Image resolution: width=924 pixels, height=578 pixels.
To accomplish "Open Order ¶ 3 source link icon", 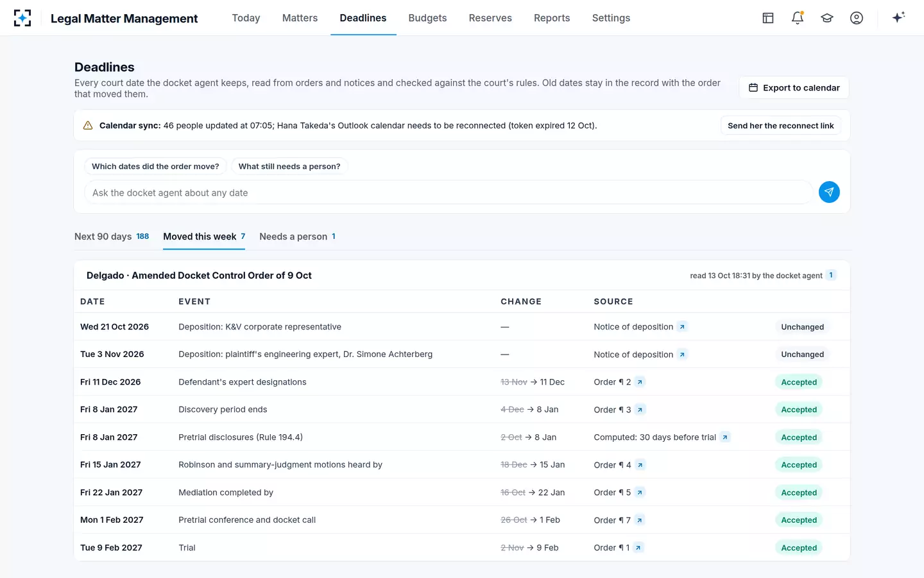I will click(640, 410).
